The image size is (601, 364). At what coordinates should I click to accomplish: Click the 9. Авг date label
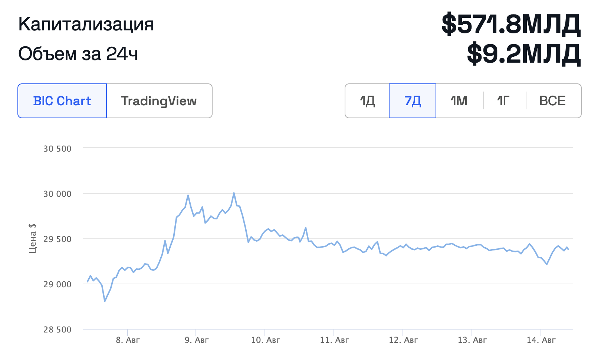pyautogui.click(x=197, y=340)
